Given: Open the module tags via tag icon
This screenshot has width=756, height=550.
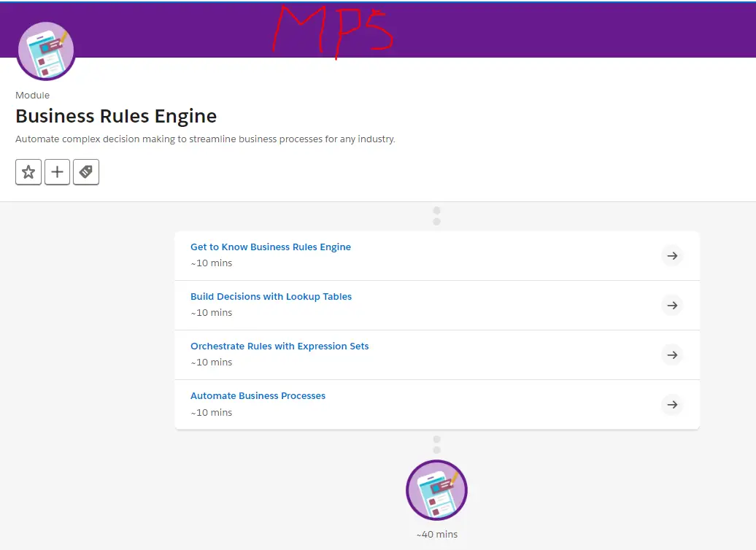Looking at the screenshot, I should (86, 172).
